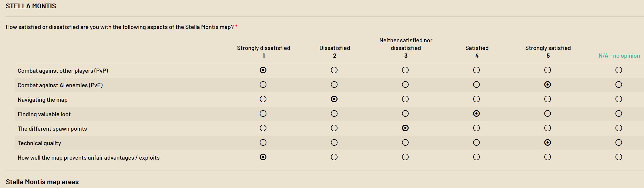Select Neither satisfied nor dissatisfied for Navigating the map
This screenshot has height=188, width=644.
pos(405,99)
